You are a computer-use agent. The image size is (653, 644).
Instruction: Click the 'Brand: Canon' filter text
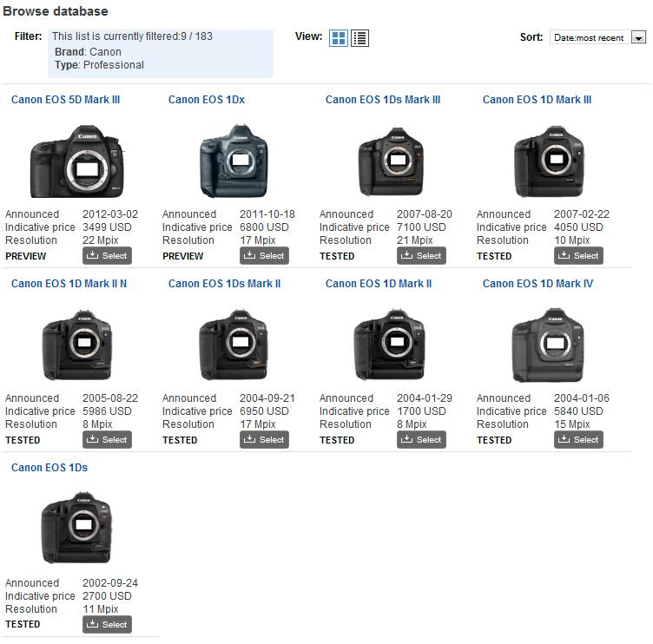(x=88, y=51)
